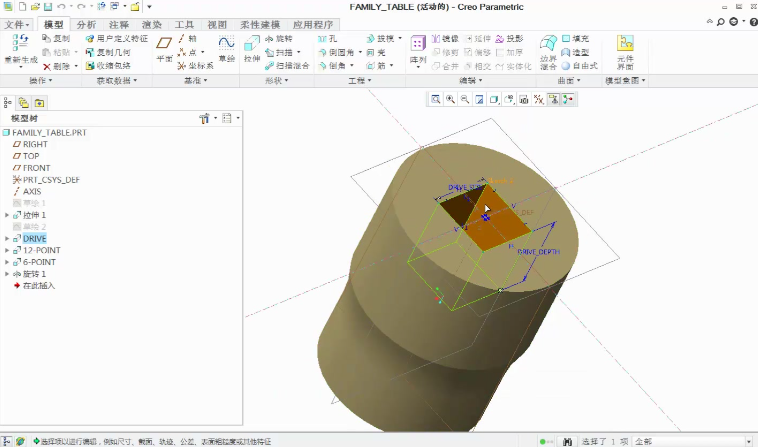Click the 元件界面 icon in ribbon
This screenshot has height=447, width=758.
pos(625,50)
